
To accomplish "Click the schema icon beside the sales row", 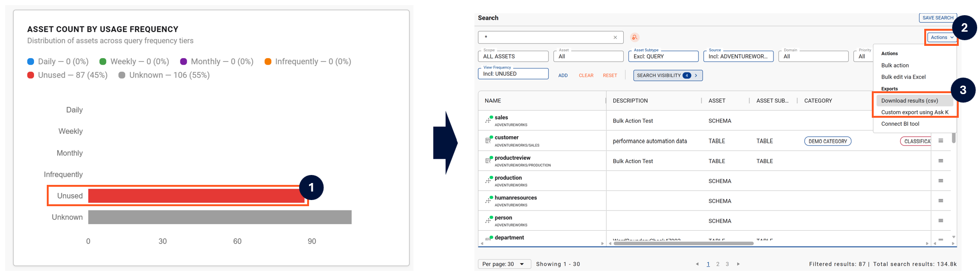I will pyautogui.click(x=489, y=120).
